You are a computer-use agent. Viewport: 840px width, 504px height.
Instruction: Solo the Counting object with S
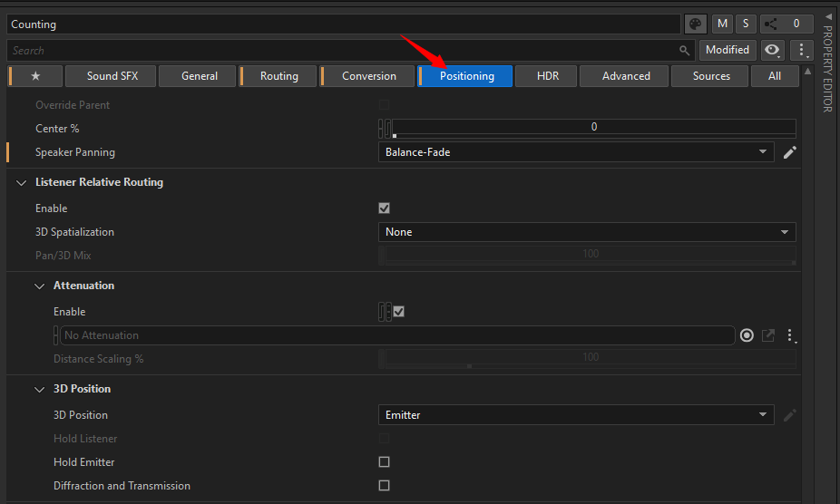[746, 24]
